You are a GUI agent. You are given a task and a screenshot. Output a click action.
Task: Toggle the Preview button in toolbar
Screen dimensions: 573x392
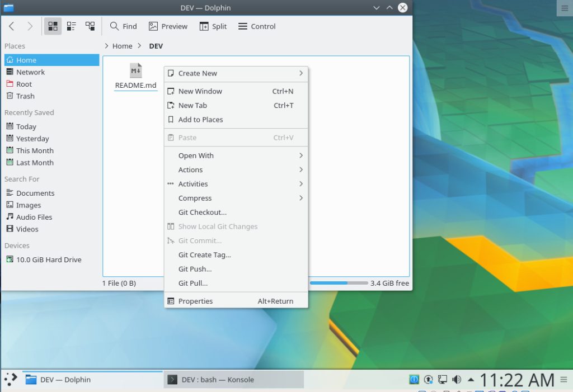(x=168, y=26)
